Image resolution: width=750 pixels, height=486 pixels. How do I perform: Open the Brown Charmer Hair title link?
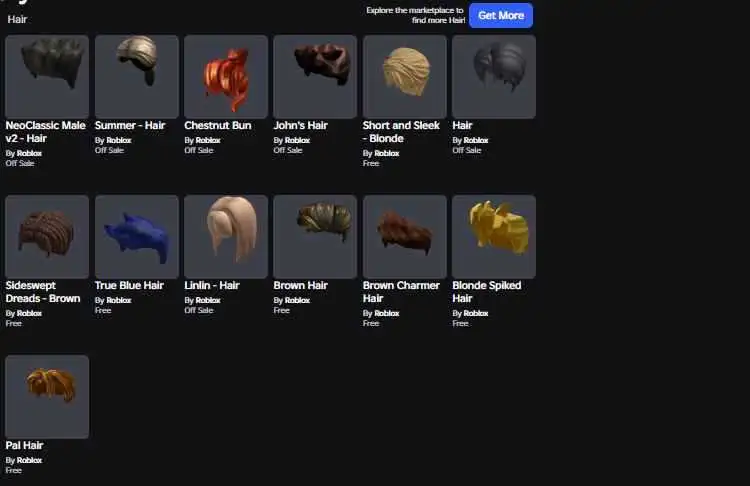[x=401, y=292]
